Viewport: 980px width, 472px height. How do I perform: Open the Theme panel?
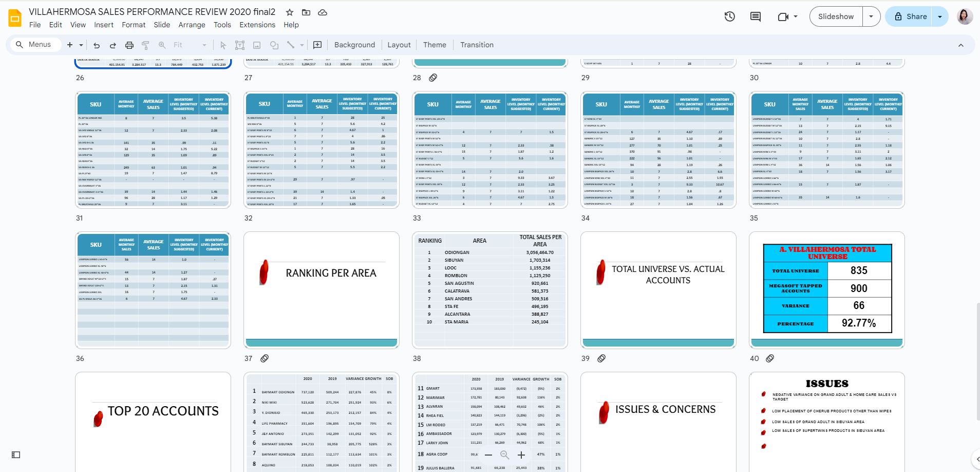coord(435,45)
